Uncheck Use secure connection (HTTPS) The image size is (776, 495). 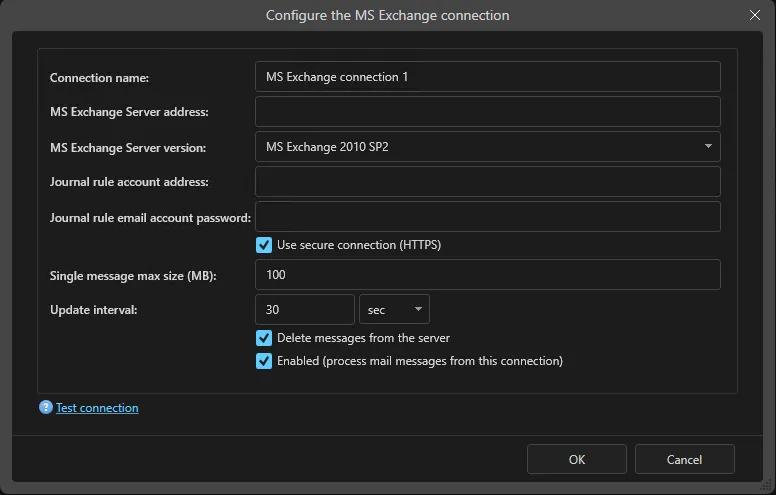coord(264,245)
